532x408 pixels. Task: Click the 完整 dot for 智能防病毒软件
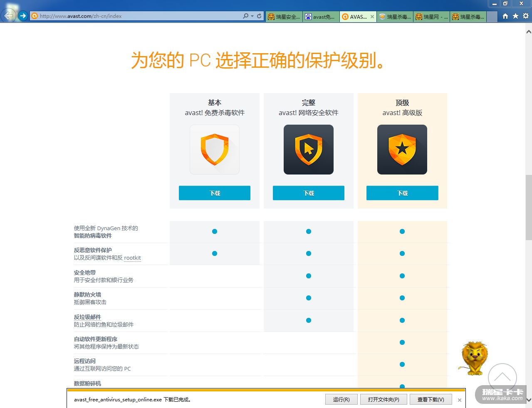point(309,231)
